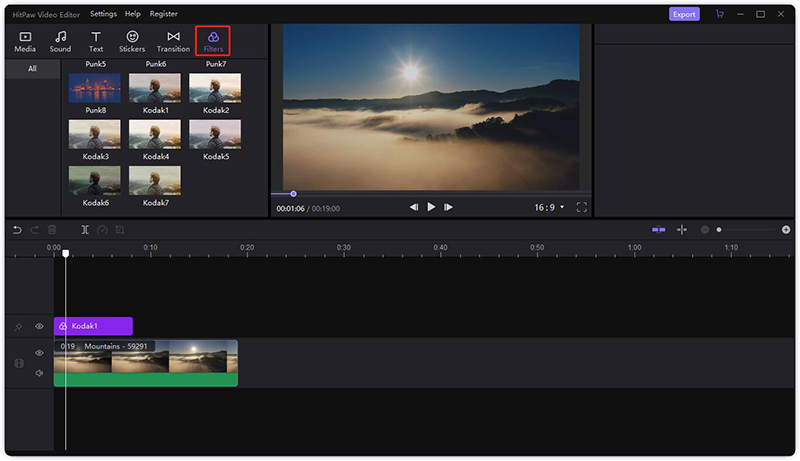Image resolution: width=800 pixels, height=461 pixels.
Task: Click the crop tool icon
Action: (x=120, y=230)
